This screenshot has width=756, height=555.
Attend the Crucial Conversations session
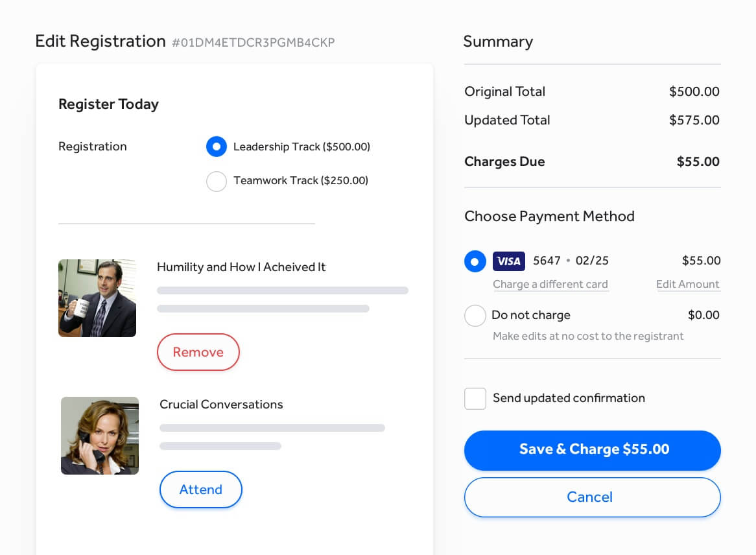pos(201,490)
